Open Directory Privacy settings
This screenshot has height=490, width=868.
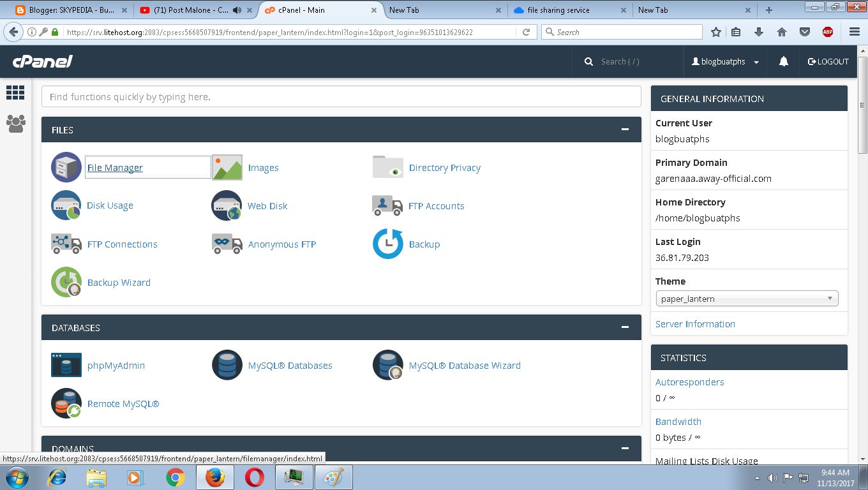445,167
